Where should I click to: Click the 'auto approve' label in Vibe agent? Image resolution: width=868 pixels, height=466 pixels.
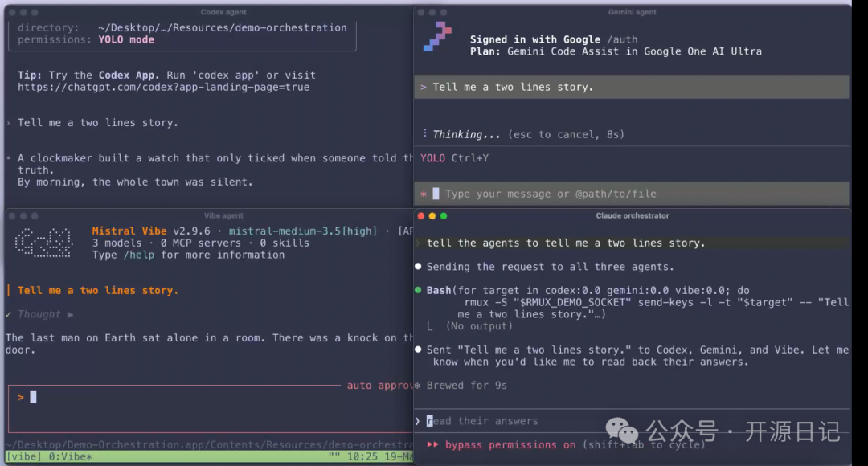click(379, 386)
